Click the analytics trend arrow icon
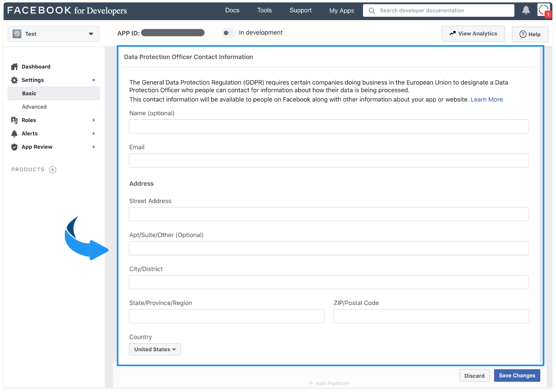The image size is (556, 392). [453, 33]
